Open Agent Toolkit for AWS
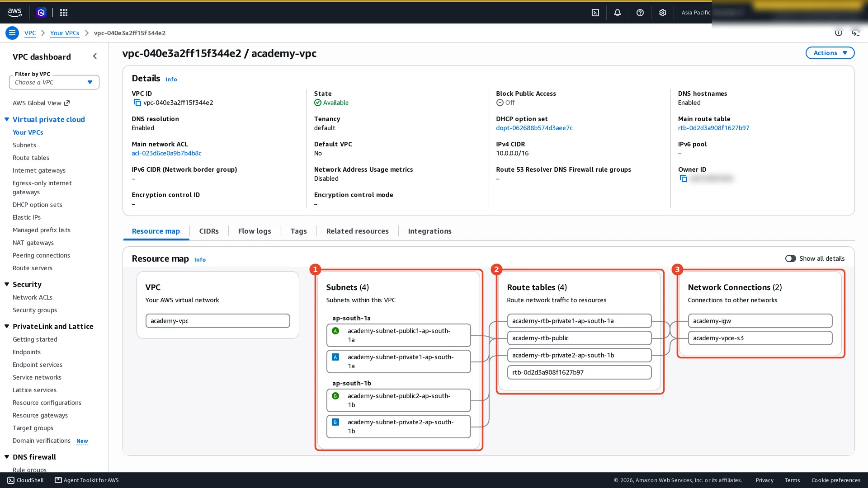868x488 pixels. (87, 480)
